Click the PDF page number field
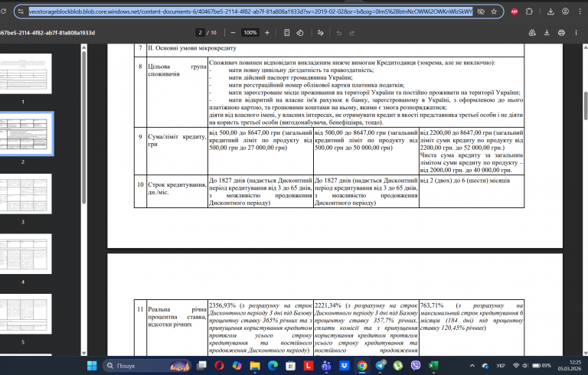The width and height of the screenshot is (588, 375). click(x=201, y=33)
